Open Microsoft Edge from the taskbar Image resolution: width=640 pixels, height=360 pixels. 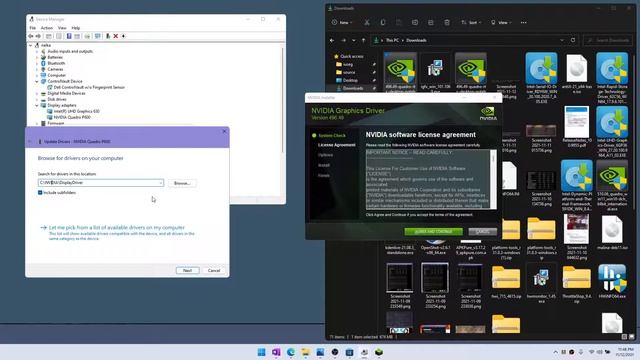[x=291, y=352]
